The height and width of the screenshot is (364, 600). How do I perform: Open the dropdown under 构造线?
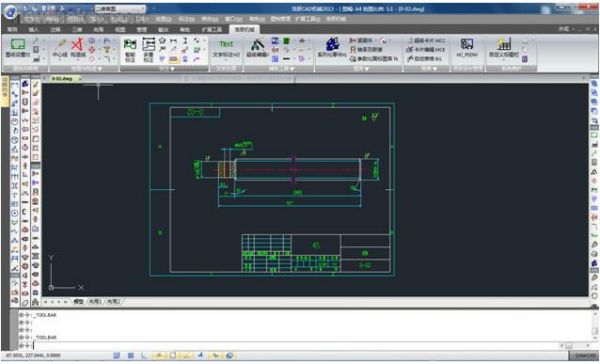pyautogui.click(x=78, y=60)
